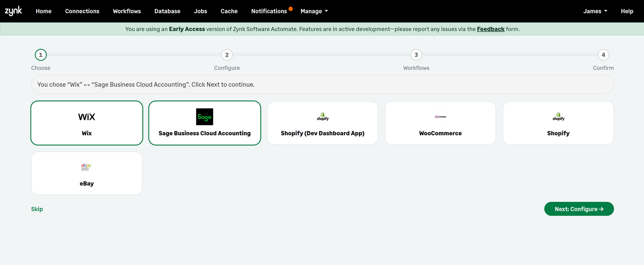Open the Database nav item
Viewport: 644px width, 265px height.
[167, 11]
